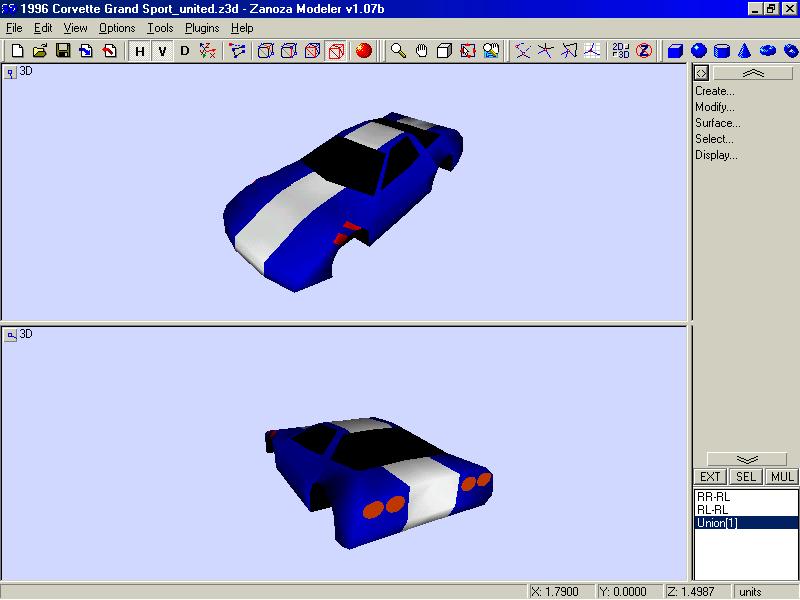Open a file with the folder icon

40,51
